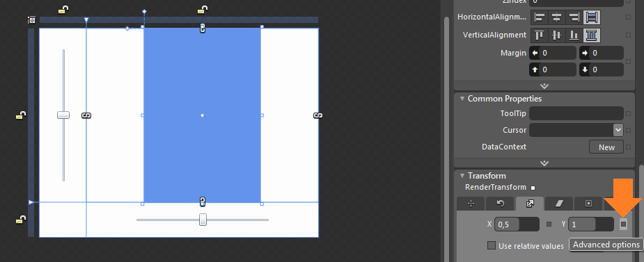
Task: Click the horizontal slider thumb in the designer
Action: [203, 220]
